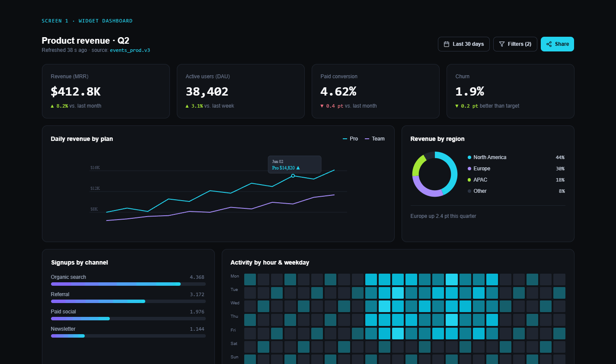This screenshot has height=364, width=616.
Task: Click the Jun 02 data point on Pro line
Action: click(293, 176)
